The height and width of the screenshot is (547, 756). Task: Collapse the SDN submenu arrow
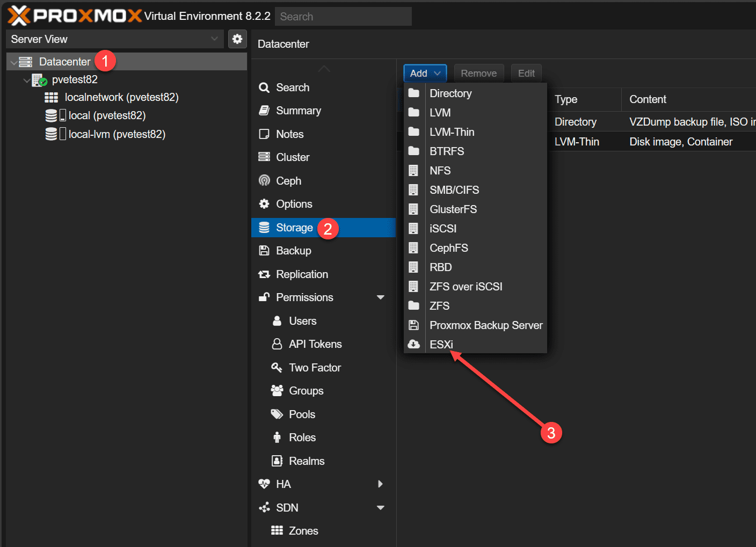click(x=381, y=508)
